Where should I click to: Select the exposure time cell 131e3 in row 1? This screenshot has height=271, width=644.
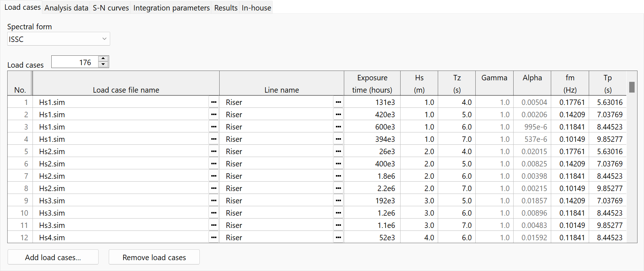click(x=372, y=102)
